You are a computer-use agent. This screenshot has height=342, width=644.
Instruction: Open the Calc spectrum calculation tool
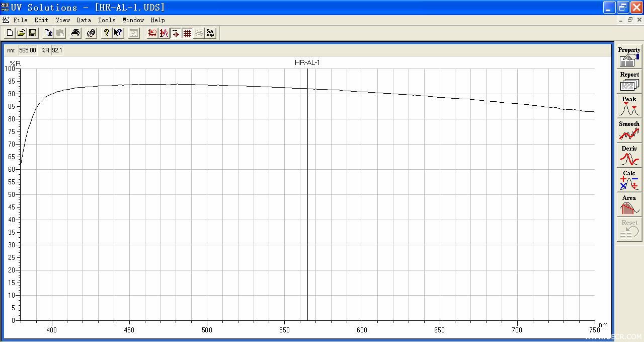[629, 180]
